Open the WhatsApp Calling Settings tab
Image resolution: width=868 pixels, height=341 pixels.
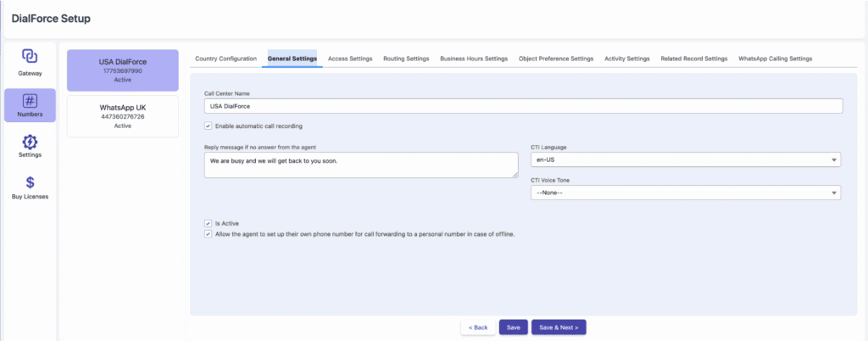click(x=775, y=59)
